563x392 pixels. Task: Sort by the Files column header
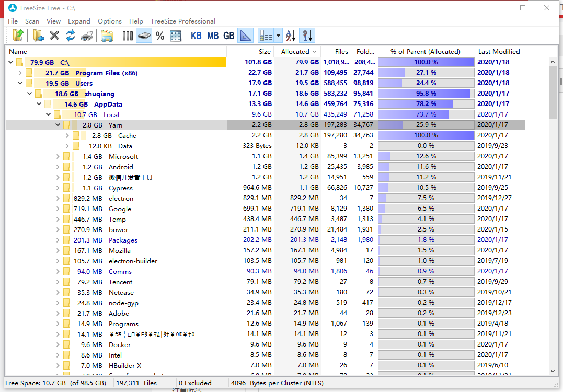[336, 51]
